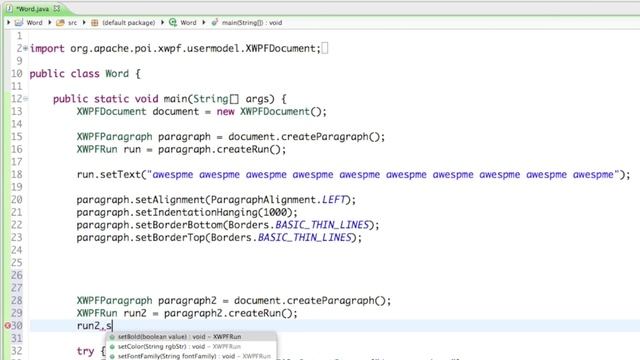This screenshot has height=360, width=640.
Task: Expand the breadcrumb arrow before src
Action: [50, 22]
